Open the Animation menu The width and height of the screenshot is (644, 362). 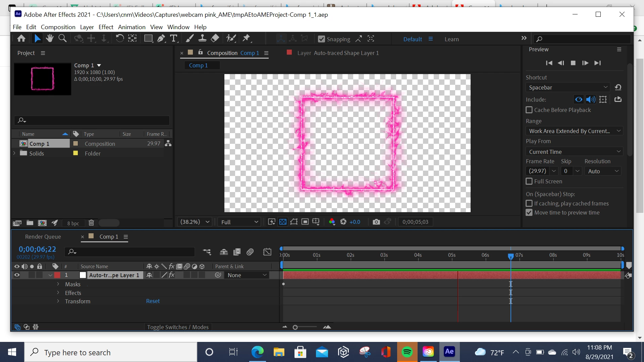point(131,27)
